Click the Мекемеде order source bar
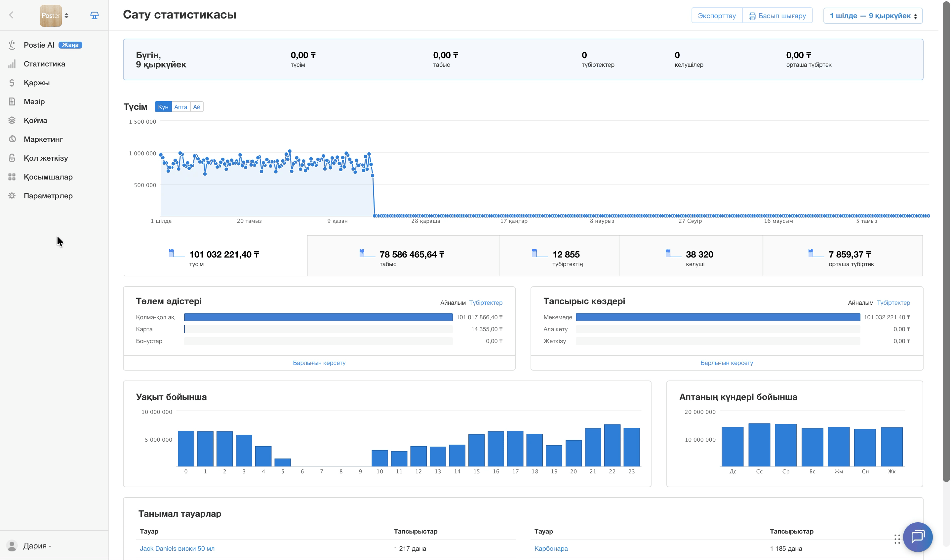This screenshot has width=952, height=560. pyautogui.click(x=718, y=317)
